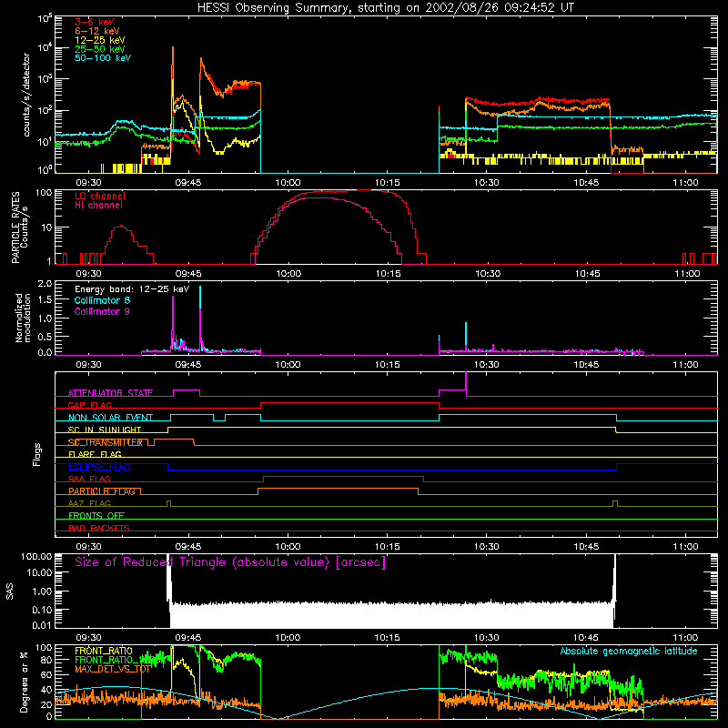Click 11:00 tick under the SAS plot
The height and width of the screenshot is (728, 728).
pos(685,638)
